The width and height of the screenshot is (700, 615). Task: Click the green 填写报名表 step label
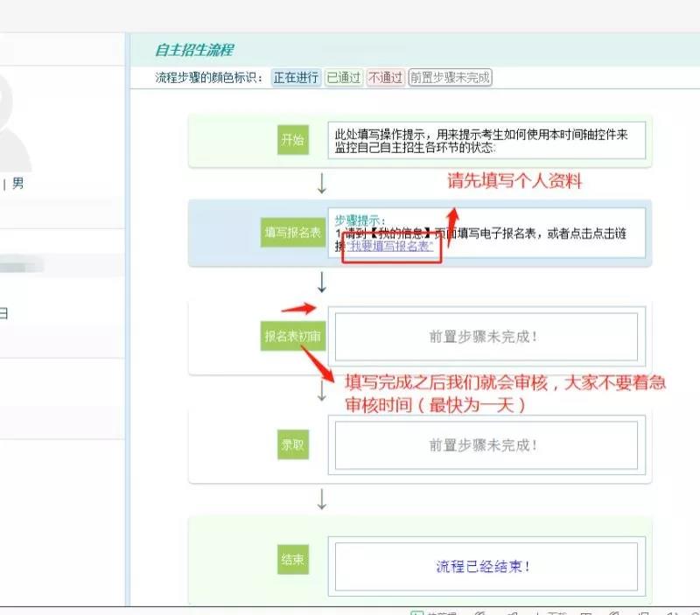pyautogui.click(x=292, y=233)
